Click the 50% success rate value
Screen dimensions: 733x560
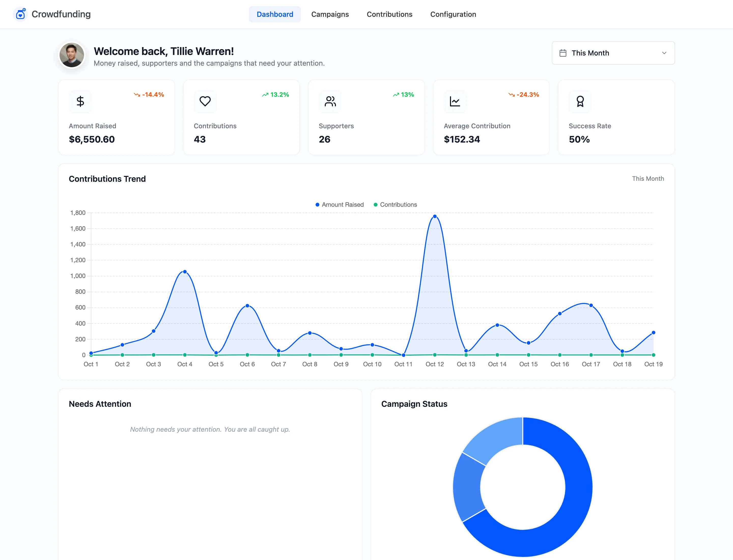[x=579, y=139]
